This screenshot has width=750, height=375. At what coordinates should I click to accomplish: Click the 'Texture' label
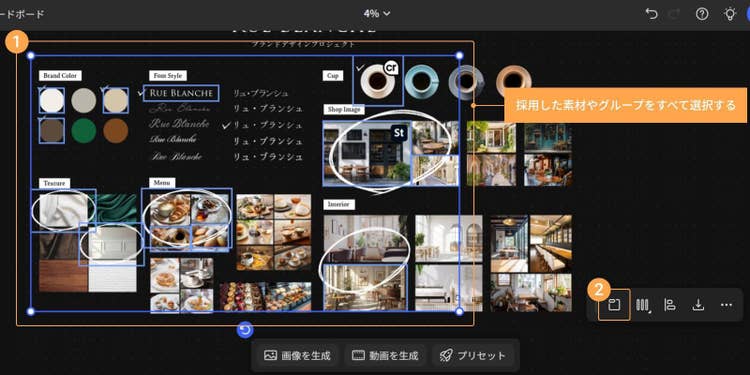click(x=54, y=183)
